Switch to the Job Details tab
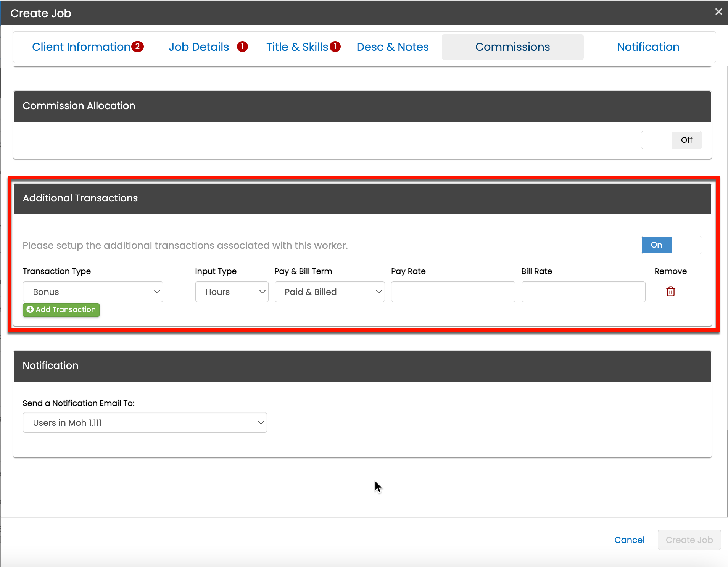The height and width of the screenshot is (567, 728). [199, 47]
